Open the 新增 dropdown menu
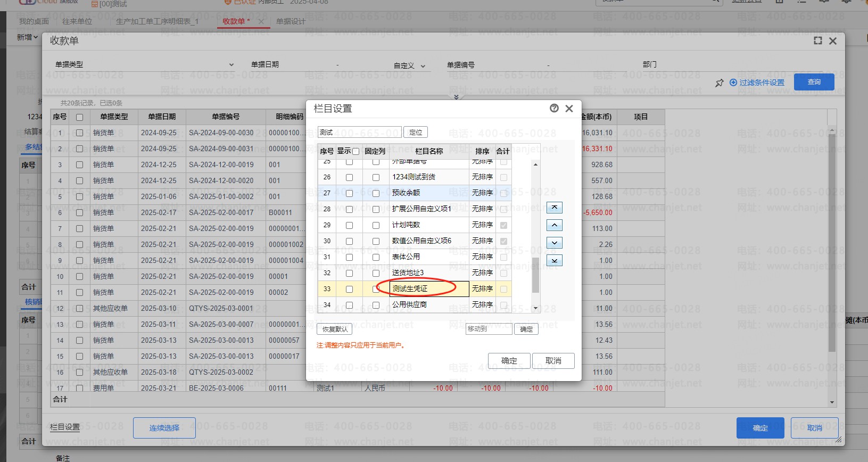Screen dimensions: 868x462 [x=27, y=37]
